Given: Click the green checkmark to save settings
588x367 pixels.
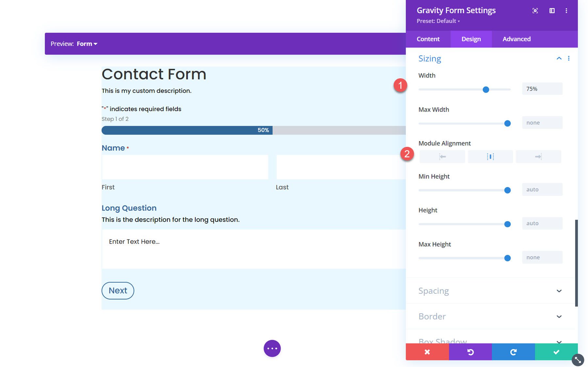Looking at the screenshot, I should [556, 352].
